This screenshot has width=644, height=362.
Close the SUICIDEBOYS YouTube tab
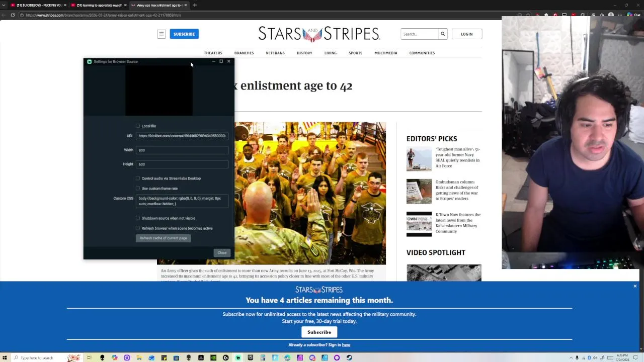65,5
